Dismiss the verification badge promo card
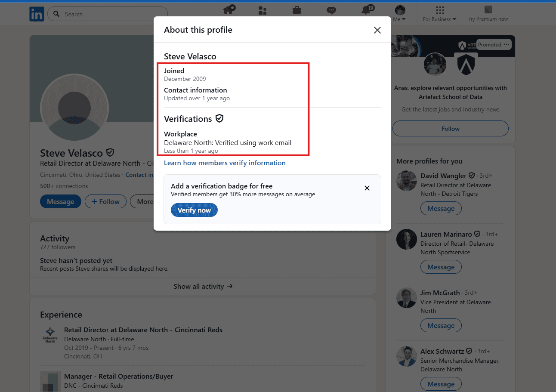Screen dimensions: 556x392 [x=367, y=188]
